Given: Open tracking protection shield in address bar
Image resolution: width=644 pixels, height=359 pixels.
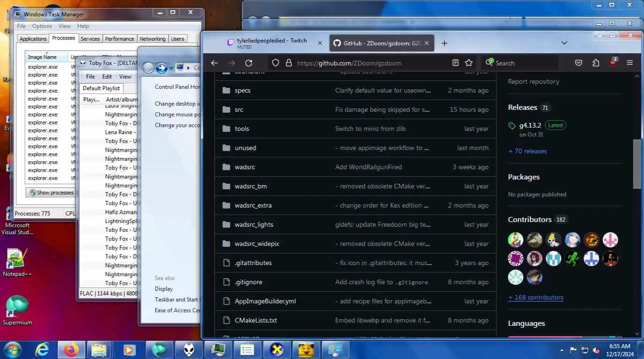Looking at the screenshot, I should (276, 63).
